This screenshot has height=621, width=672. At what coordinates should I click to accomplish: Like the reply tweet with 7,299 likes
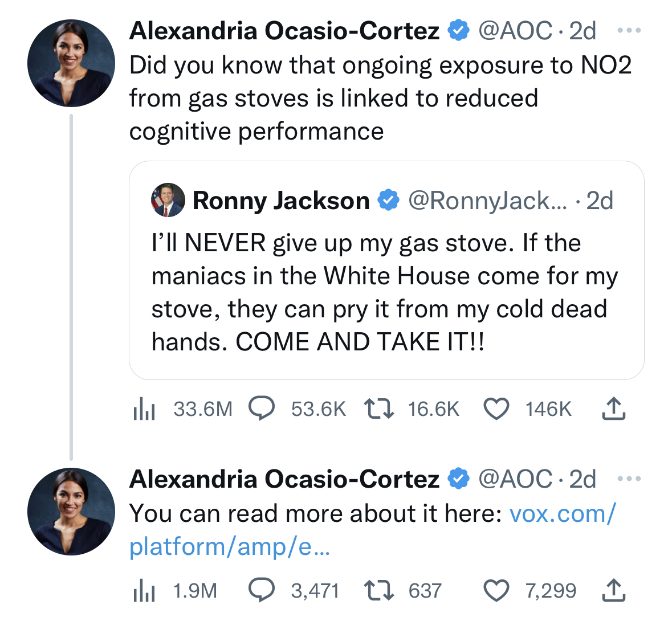(x=496, y=591)
